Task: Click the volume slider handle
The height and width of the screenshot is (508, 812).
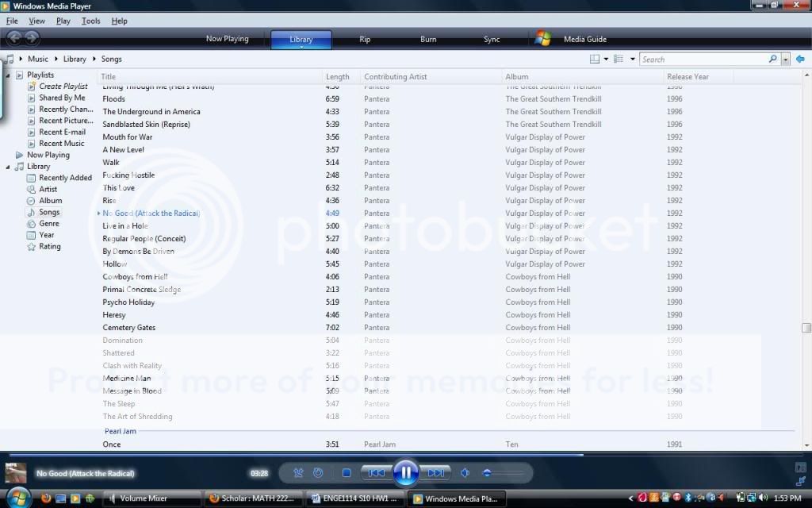Action: [487, 473]
